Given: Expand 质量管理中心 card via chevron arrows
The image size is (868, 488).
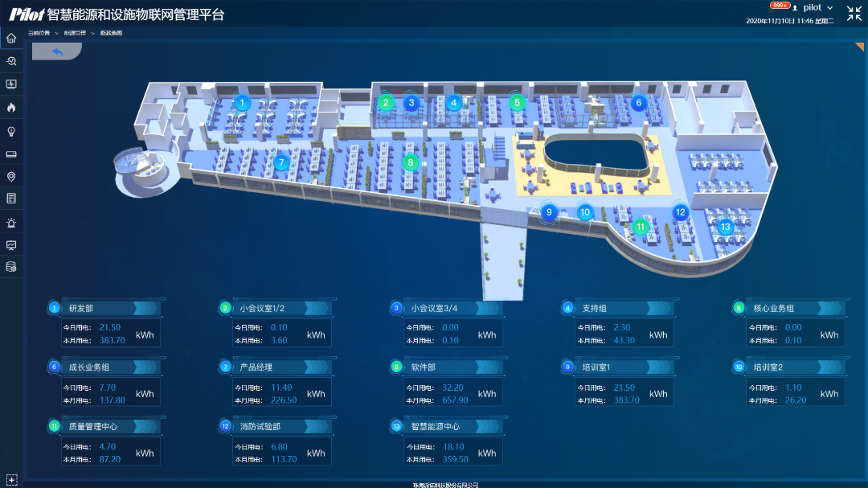Looking at the screenshot, I should [x=145, y=426].
